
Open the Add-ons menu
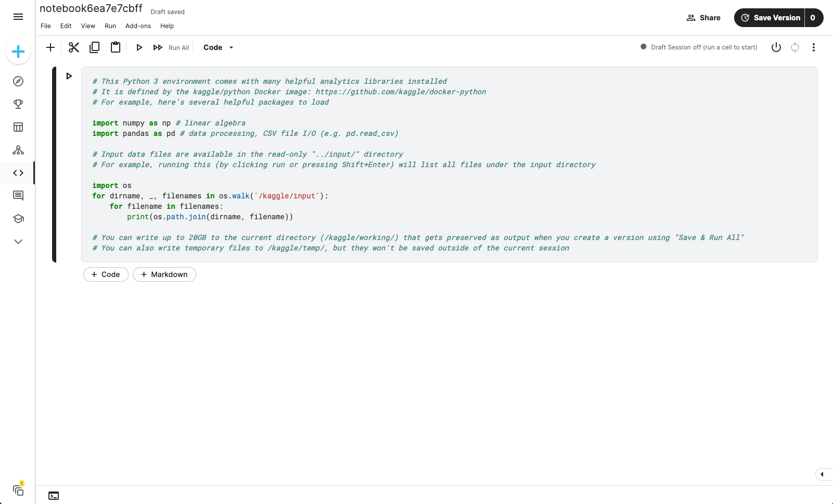coord(137,26)
